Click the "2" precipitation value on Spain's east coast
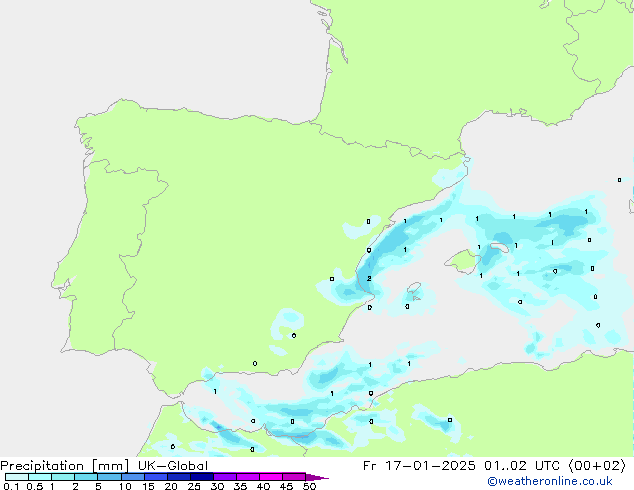This screenshot has height=490, width=634. tap(369, 279)
